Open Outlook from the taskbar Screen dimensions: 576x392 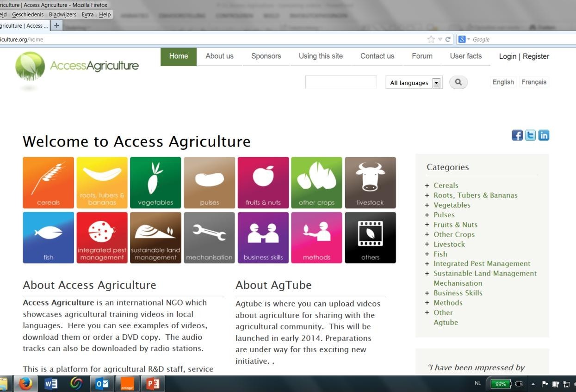(x=102, y=384)
